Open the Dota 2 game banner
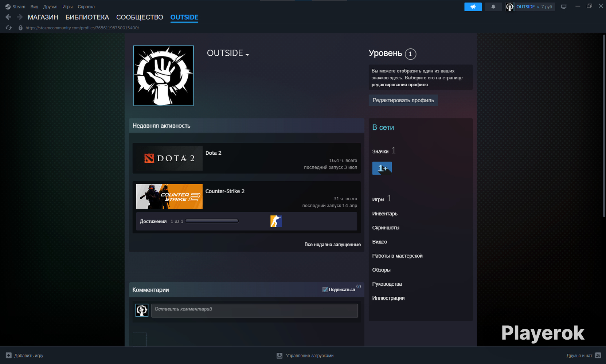Screen dimensions: 606x364 pyautogui.click(x=169, y=158)
